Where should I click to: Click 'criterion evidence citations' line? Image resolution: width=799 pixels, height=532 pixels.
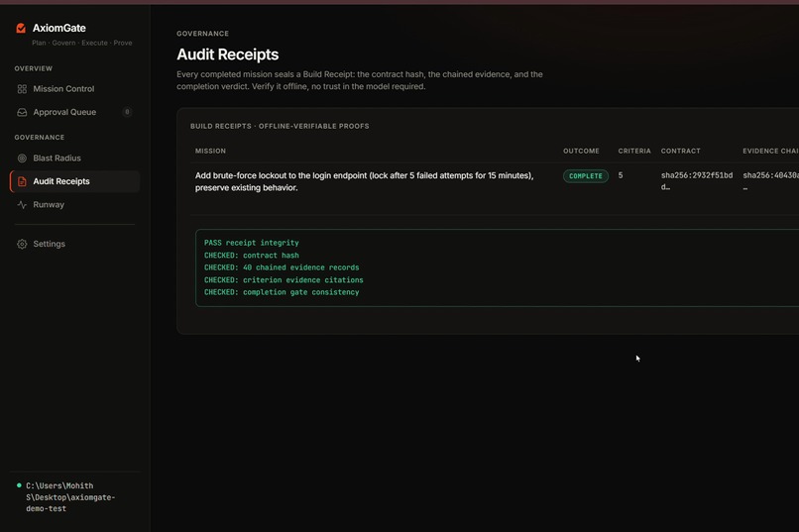[284, 280]
